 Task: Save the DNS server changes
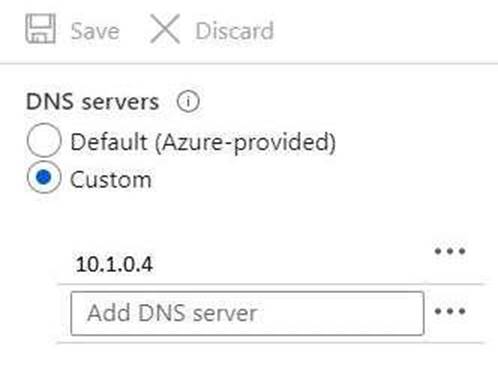pos(72,29)
